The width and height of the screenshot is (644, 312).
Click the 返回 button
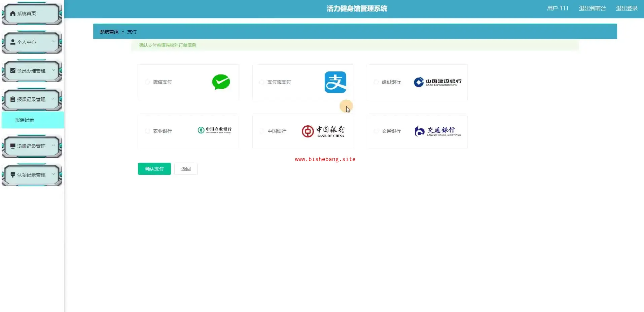click(186, 169)
